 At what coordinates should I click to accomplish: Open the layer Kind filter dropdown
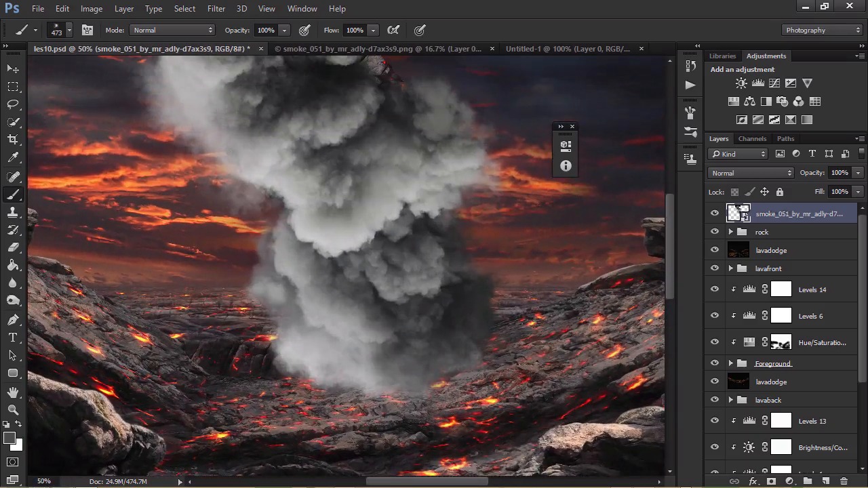(x=738, y=154)
